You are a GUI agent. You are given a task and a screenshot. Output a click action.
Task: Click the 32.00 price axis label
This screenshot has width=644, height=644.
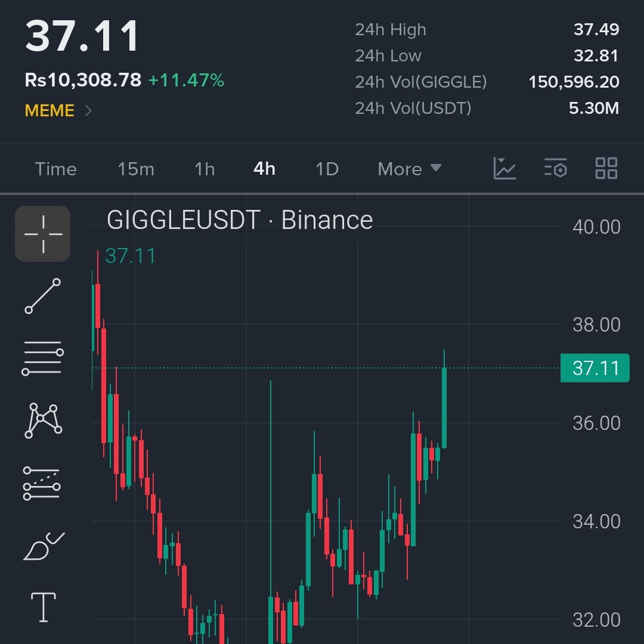pyautogui.click(x=596, y=620)
